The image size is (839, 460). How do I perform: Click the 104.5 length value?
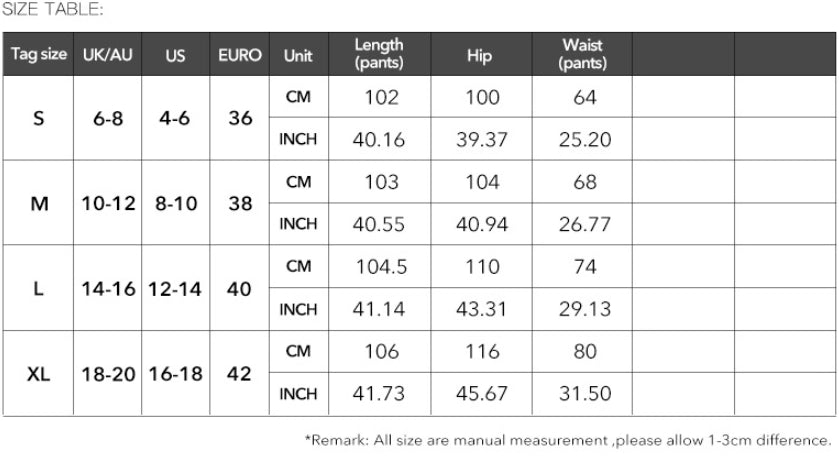tap(379, 267)
